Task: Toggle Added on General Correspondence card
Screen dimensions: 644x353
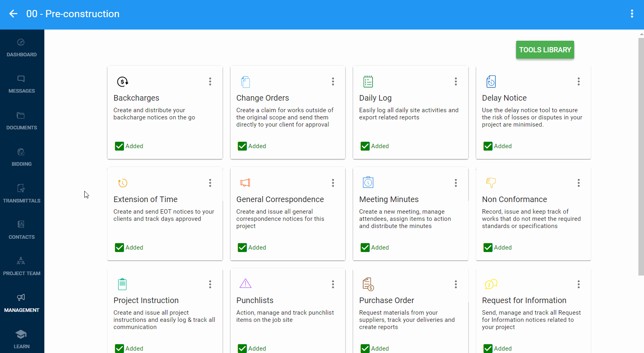Action: tap(242, 248)
